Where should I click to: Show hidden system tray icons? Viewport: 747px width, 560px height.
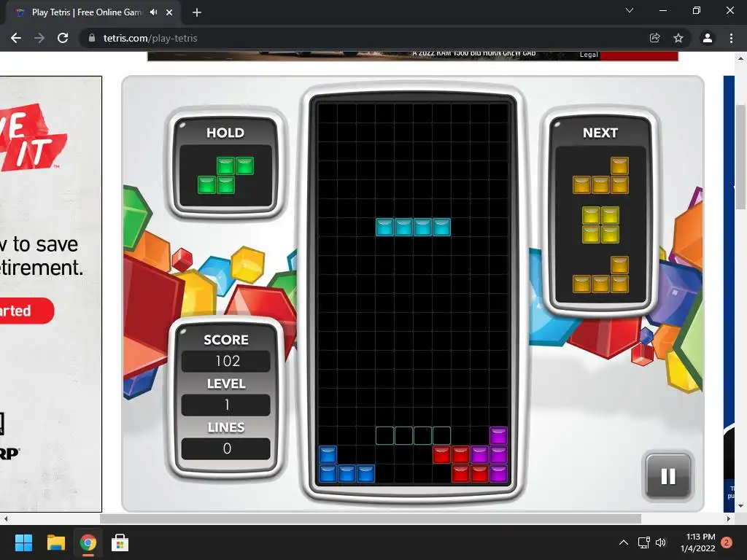(x=623, y=542)
